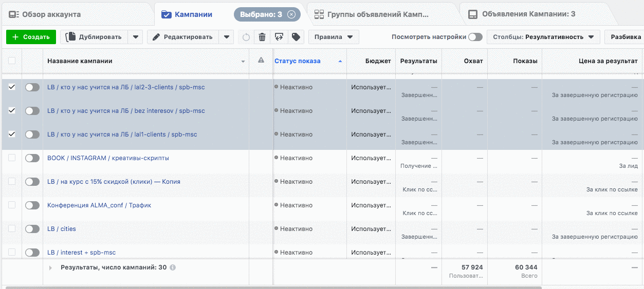Click the 'Результаты' column header
The height and width of the screenshot is (289, 644).
418,61
